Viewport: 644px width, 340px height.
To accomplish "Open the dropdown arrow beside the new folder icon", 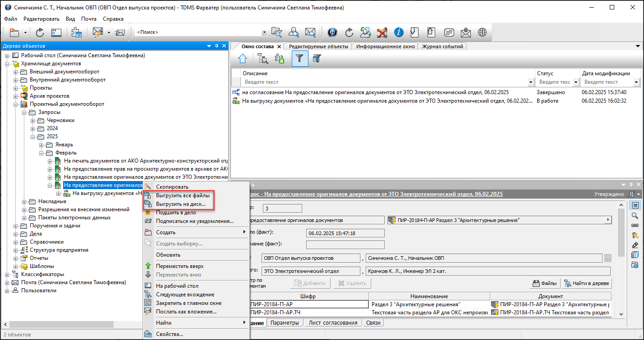I will (26, 32).
